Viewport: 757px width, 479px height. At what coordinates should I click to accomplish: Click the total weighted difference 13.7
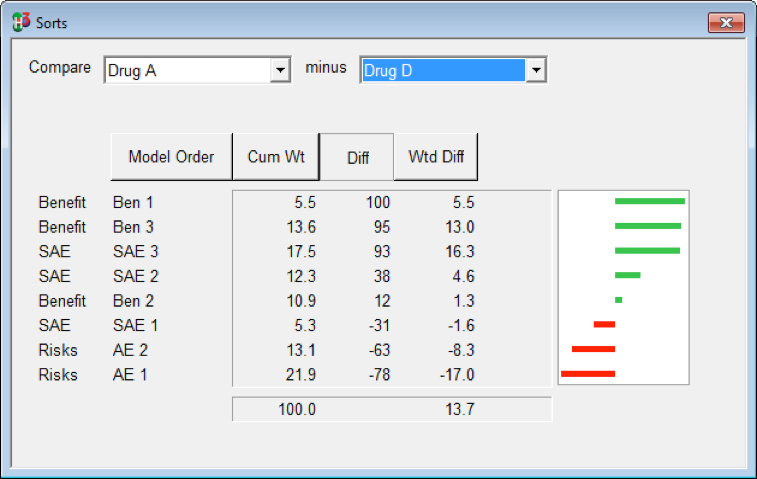[x=460, y=410]
